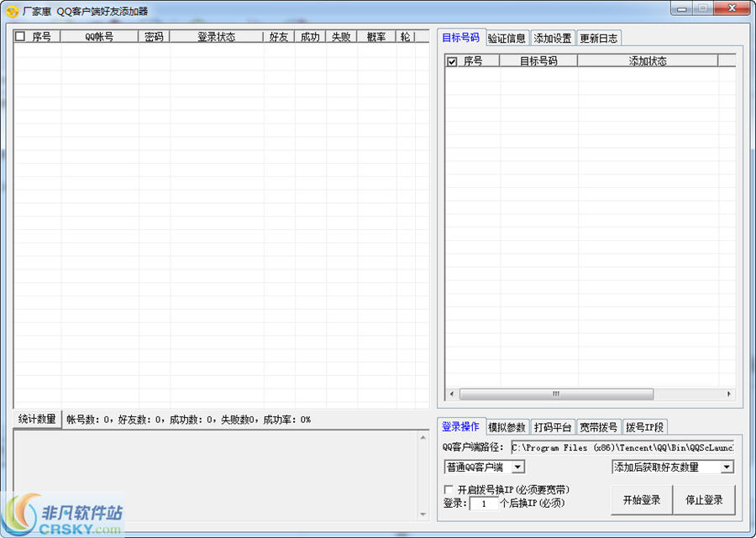Click the 添加状态 column header

[x=648, y=61]
